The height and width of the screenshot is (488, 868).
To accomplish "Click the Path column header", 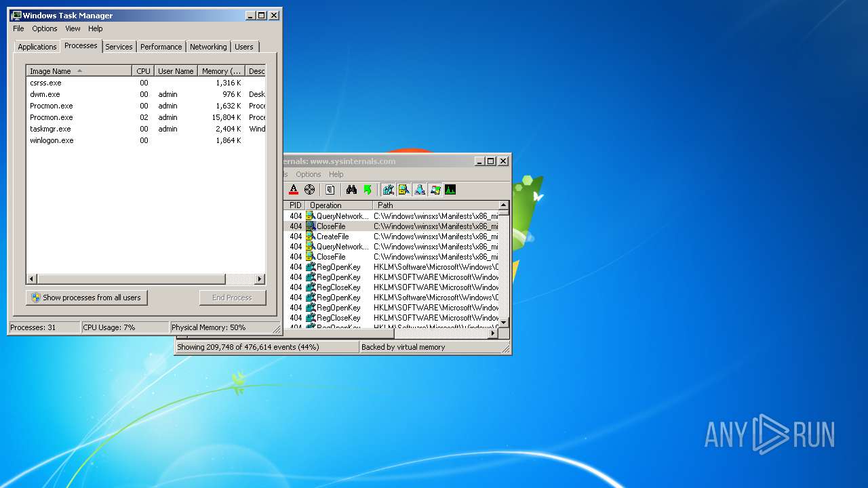I will [435, 205].
